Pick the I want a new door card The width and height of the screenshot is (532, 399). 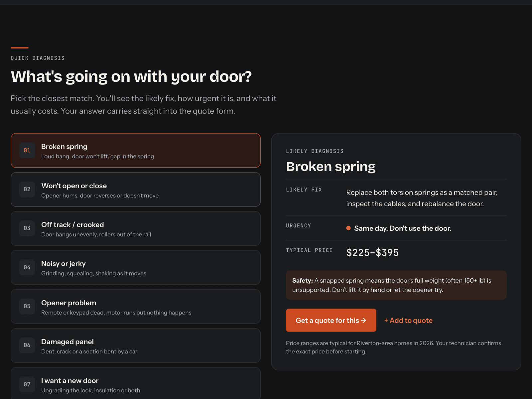coord(136,383)
